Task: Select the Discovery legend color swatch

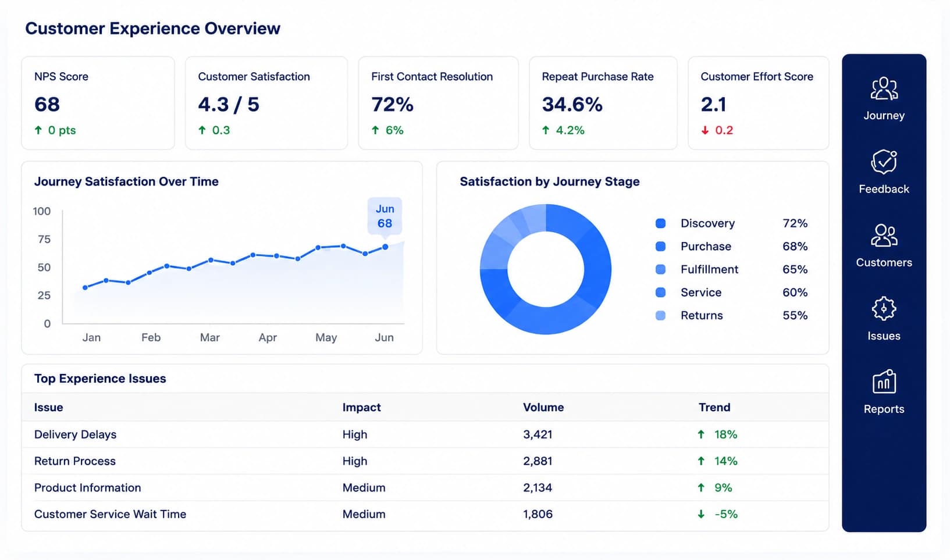Action: click(x=660, y=223)
